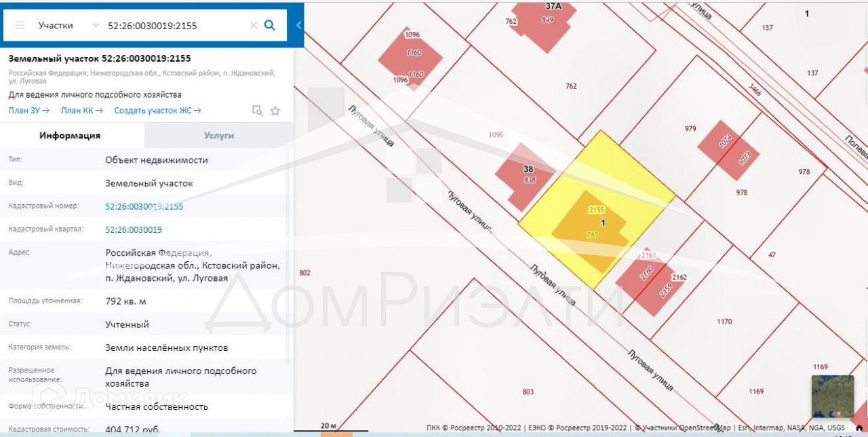This screenshot has width=868, height=437.
Task: Open Создать участок ЖС link
Action: tap(157, 111)
